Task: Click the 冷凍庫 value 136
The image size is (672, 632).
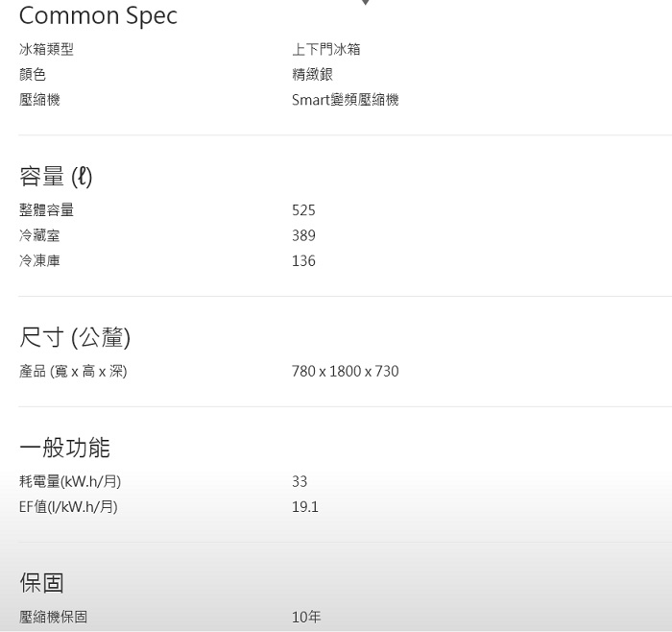Action: pos(304,260)
